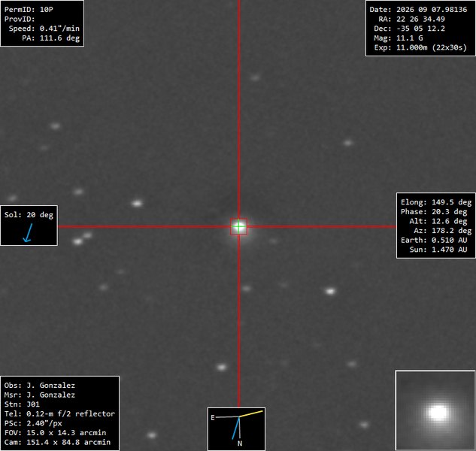Click 'Cam: 151.4 x 84.8 arcmin' line
The height and width of the screenshot is (451, 476).
click(x=57, y=442)
